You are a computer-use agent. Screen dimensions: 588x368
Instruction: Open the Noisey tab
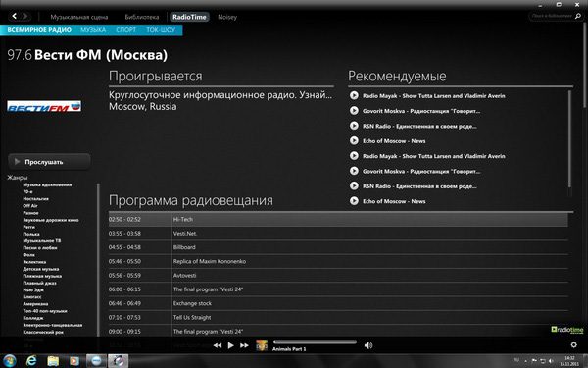click(x=227, y=17)
